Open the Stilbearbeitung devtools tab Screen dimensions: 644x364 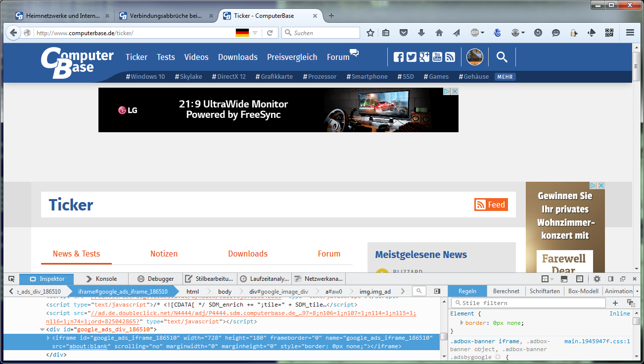tap(210, 279)
